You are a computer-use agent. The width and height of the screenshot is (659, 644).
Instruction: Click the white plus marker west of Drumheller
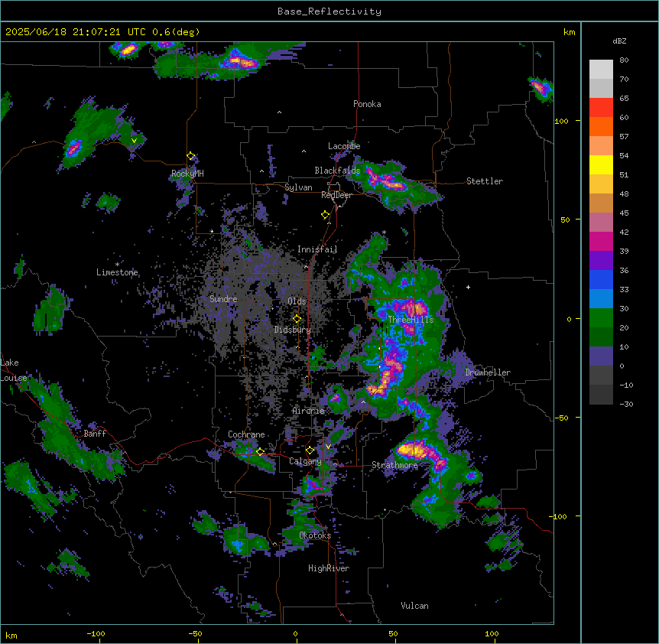[x=468, y=287]
